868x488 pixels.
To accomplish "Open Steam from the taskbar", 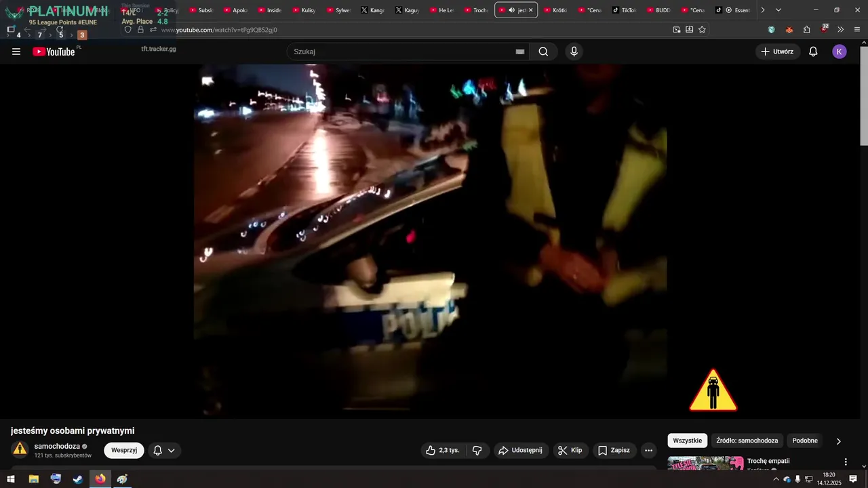I will 78,479.
